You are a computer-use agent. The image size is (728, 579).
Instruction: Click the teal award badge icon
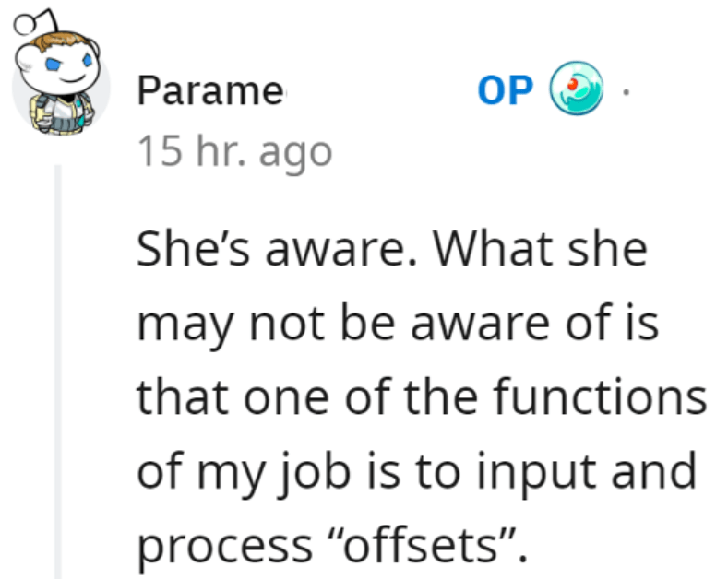576,89
